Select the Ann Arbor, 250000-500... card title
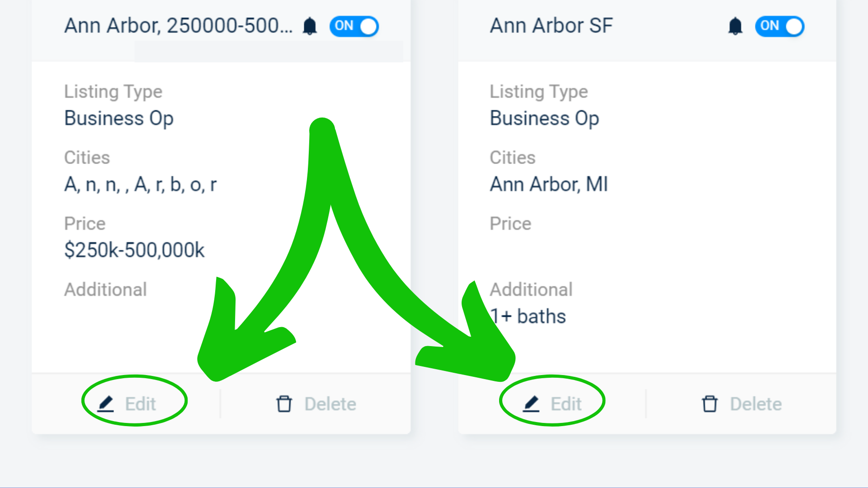The height and width of the screenshot is (488, 868). [x=179, y=25]
